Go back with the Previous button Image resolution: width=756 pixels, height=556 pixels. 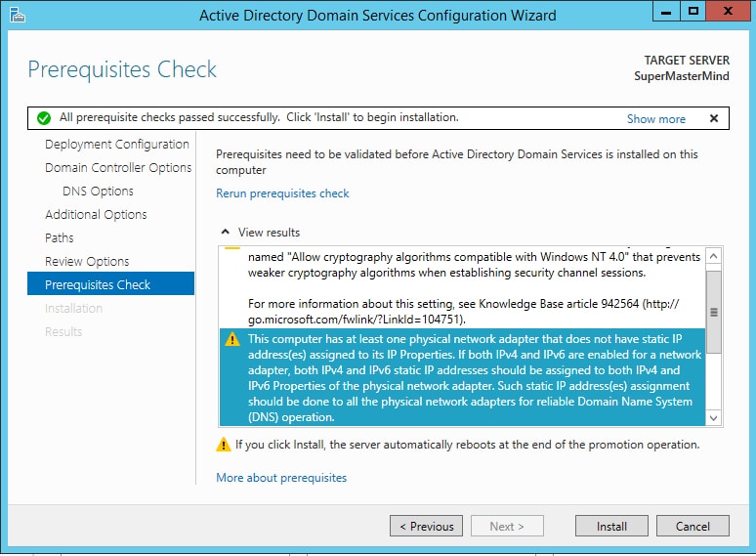coord(426,526)
